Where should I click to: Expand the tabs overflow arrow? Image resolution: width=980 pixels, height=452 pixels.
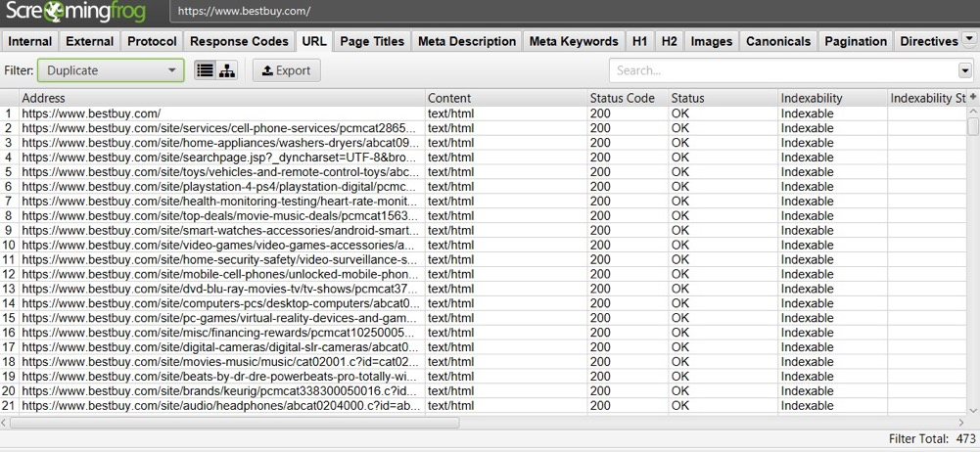pyautogui.click(x=969, y=40)
